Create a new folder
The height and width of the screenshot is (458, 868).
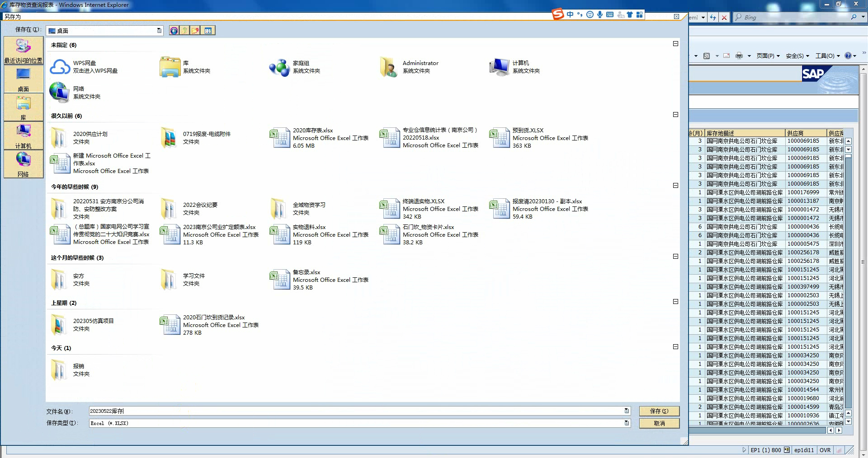[196, 31]
